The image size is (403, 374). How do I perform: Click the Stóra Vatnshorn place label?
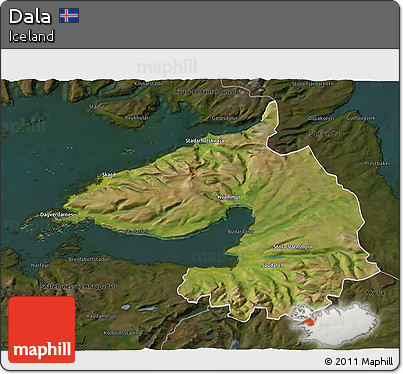(293, 247)
